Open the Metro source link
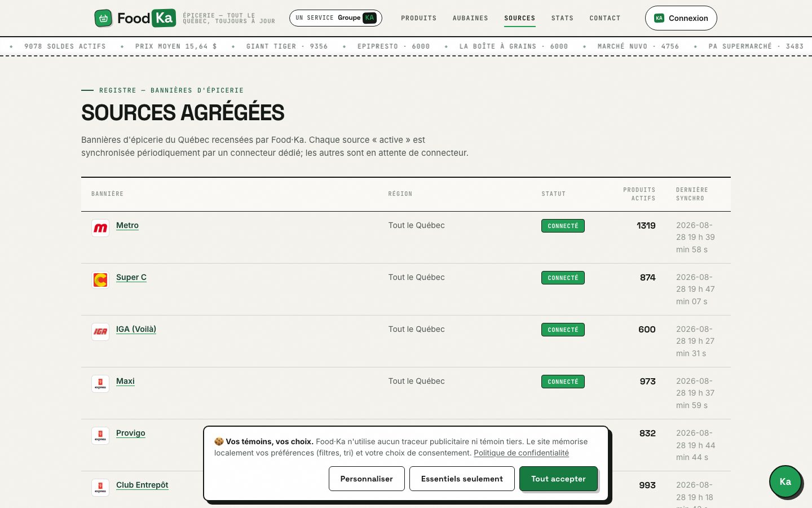The image size is (812, 508). pos(127,225)
